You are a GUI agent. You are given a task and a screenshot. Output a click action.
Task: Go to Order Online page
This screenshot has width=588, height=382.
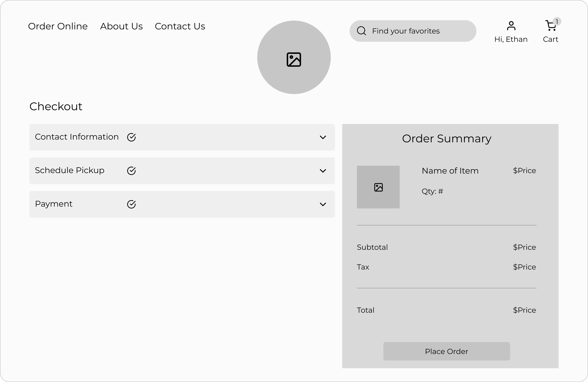tap(58, 26)
